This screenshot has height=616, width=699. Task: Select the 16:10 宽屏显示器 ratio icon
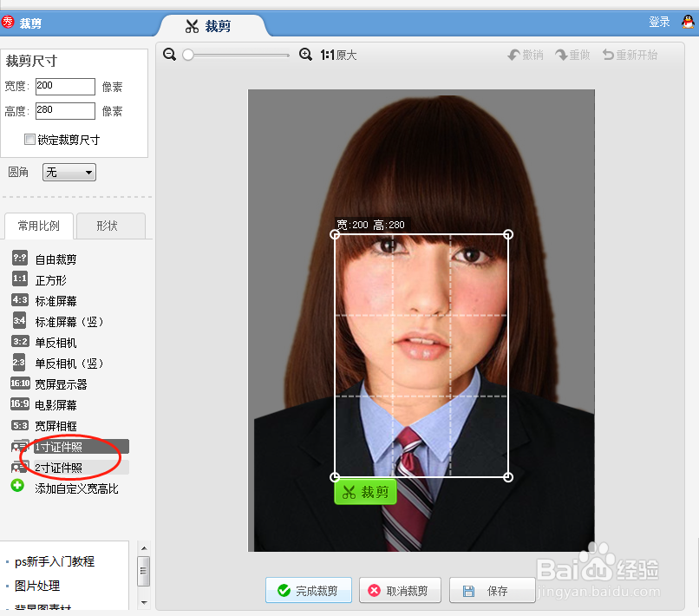(x=20, y=383)
